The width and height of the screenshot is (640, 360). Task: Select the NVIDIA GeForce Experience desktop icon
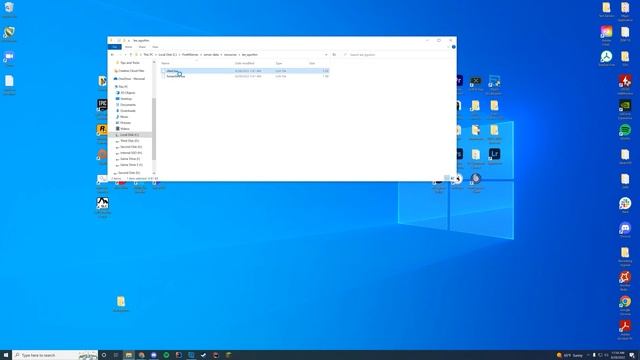point(625,109)
